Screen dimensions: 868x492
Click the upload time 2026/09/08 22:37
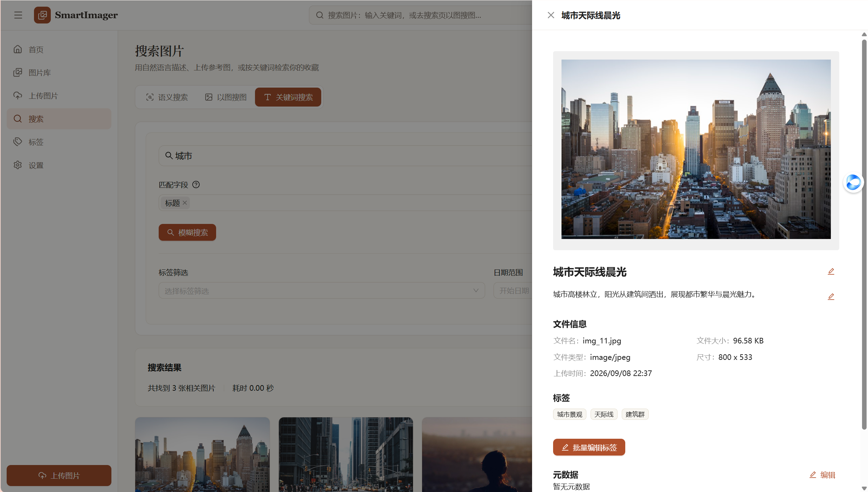click(x=621, y=373)
